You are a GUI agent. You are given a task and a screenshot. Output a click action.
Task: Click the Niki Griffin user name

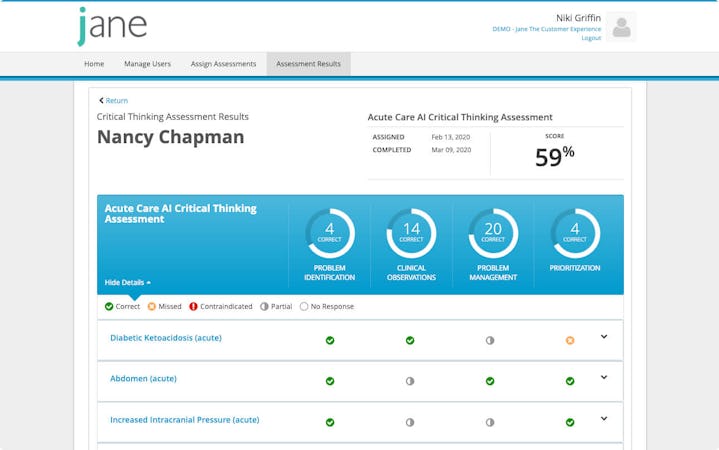click(578, 18)
